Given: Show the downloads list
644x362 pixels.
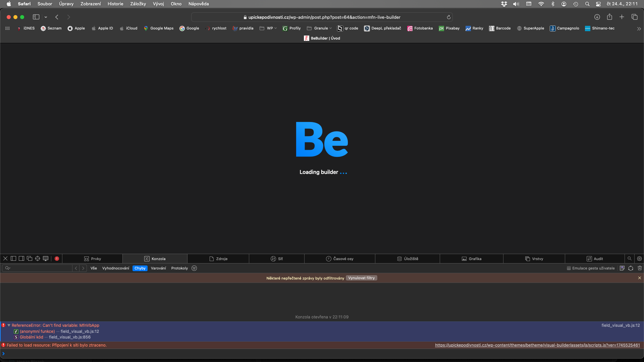Looking at the screenshot, I should click(597, 17).
